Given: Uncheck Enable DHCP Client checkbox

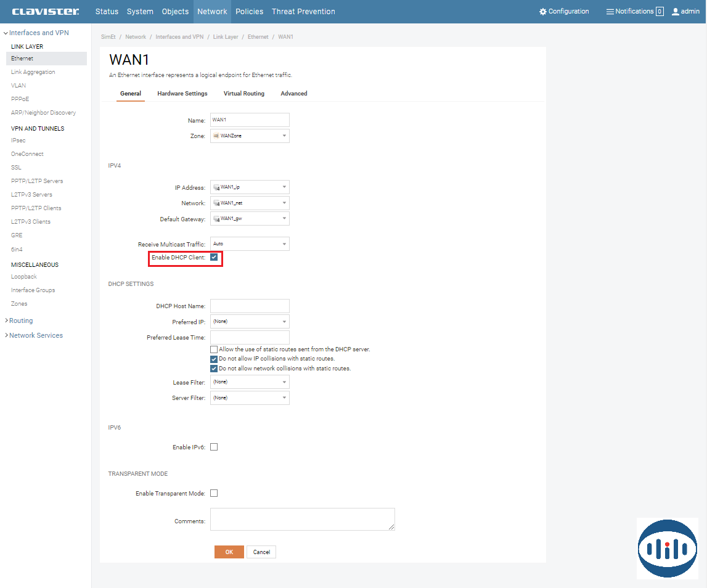Looking at the screenshot, I should click(214, 257).
